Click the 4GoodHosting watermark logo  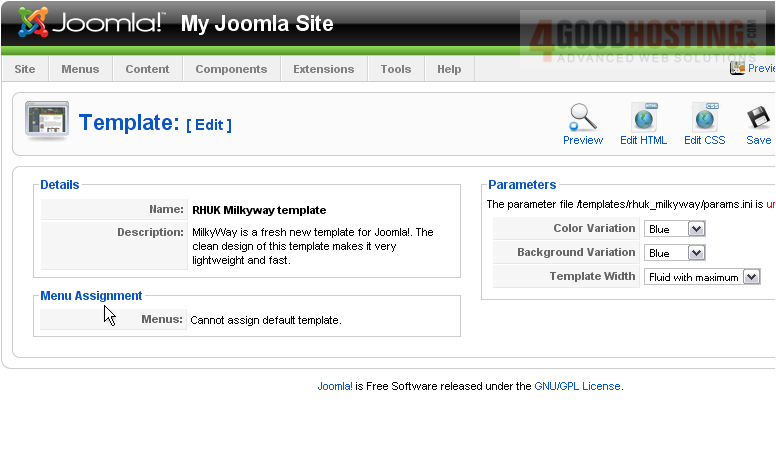click(645, 38)
